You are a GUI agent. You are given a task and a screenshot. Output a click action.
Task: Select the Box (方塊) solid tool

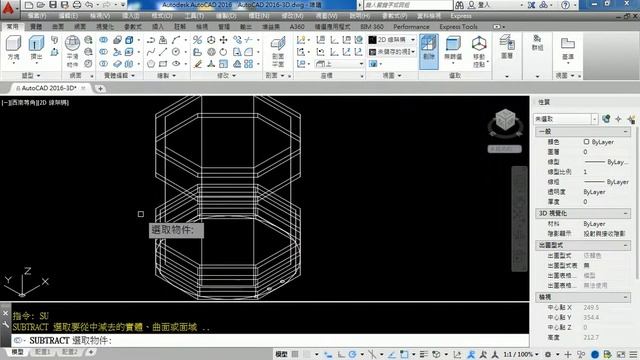click(x=13, y=47)
